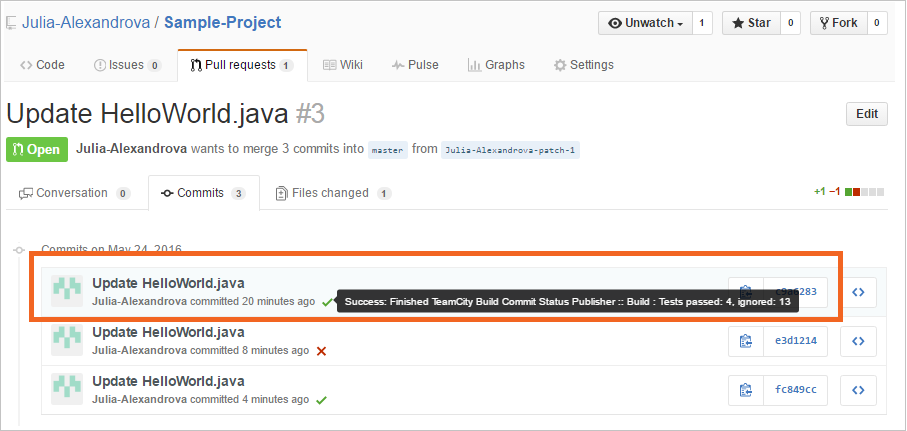Viewport: 907px width, 431px height.
Task: Browse repository at commit e3d1214
Action: [858, 341]
